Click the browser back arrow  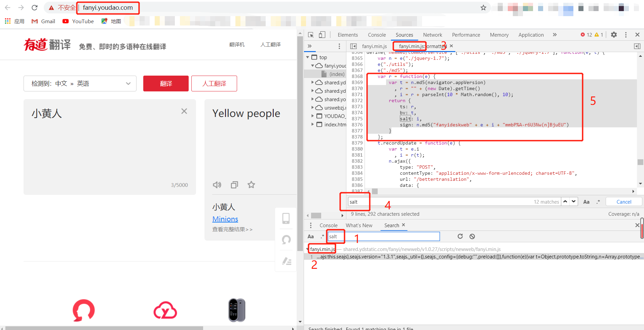[x=8, y=7]
